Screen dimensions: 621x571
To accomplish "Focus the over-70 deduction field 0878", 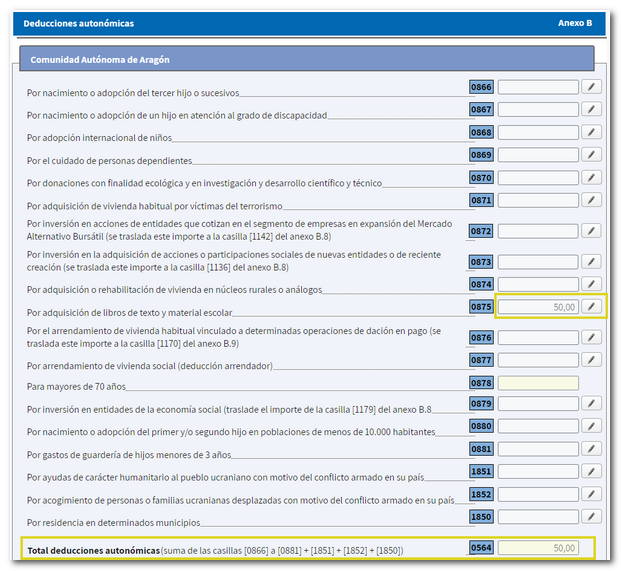I will (538, 383).
